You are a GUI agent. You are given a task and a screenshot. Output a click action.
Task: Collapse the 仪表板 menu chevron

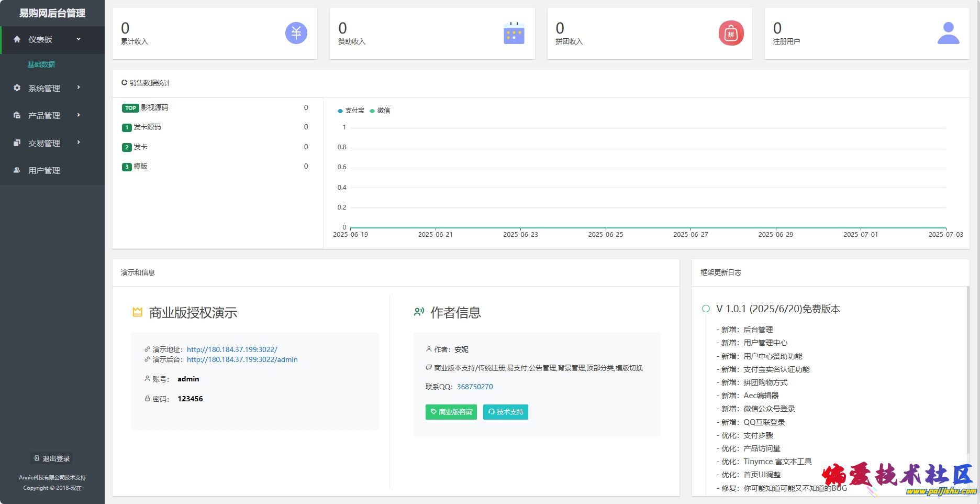(x=79, y=39)
